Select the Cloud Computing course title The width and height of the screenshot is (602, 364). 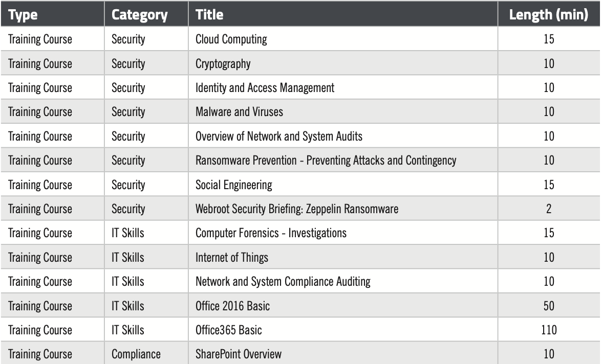[231, 39]
